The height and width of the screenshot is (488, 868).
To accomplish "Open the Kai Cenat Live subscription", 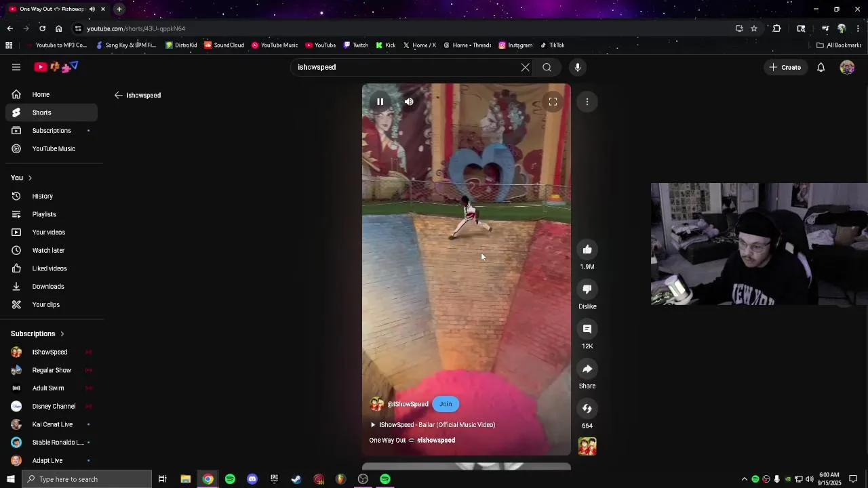I will [52, 424].
